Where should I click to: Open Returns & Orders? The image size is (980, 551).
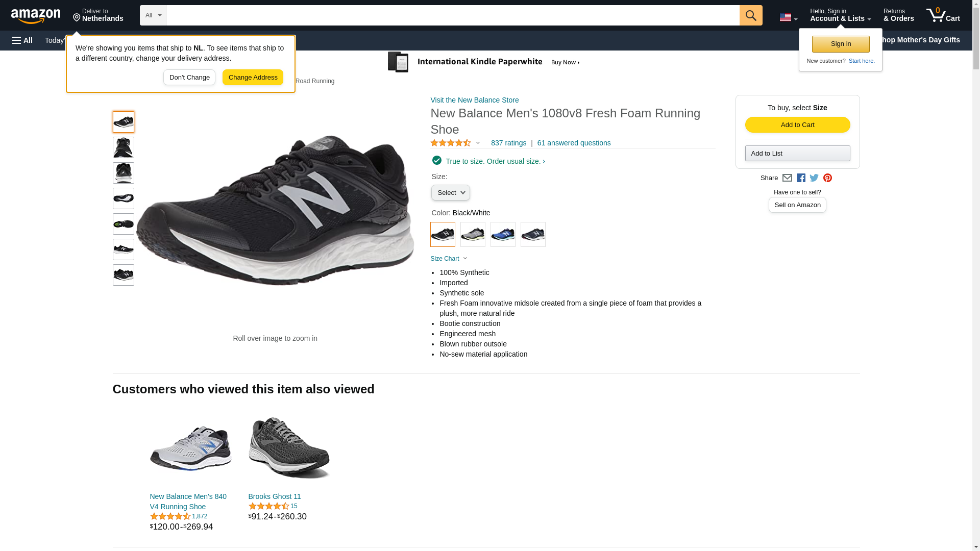(898, 15)
